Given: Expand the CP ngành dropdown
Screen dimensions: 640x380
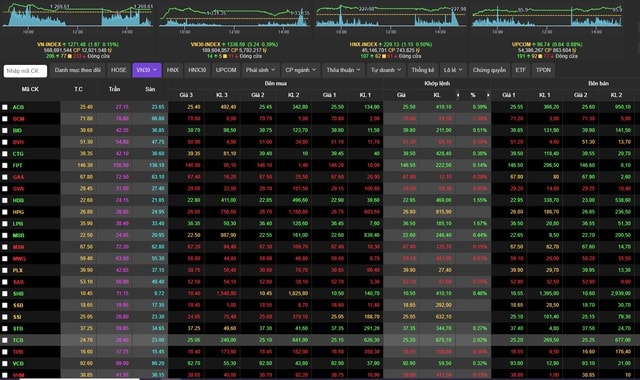Looking at the screenshot, I should point(300,70).
